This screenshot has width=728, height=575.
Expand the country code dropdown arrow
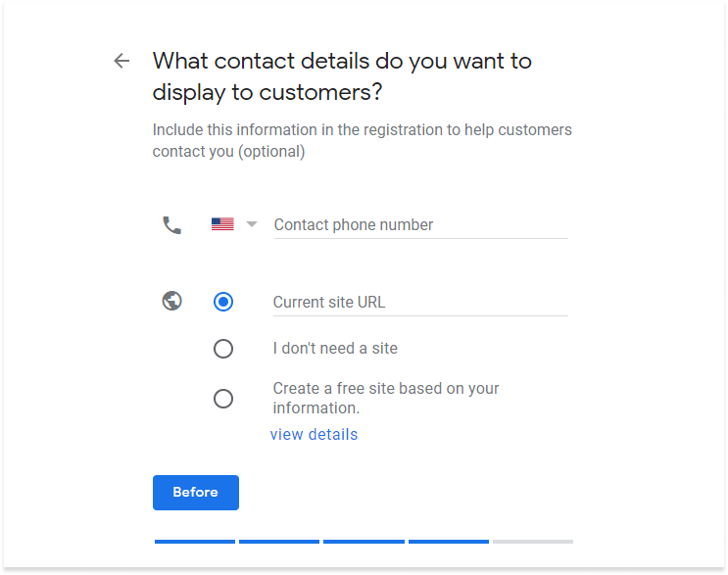coord(252,224)
